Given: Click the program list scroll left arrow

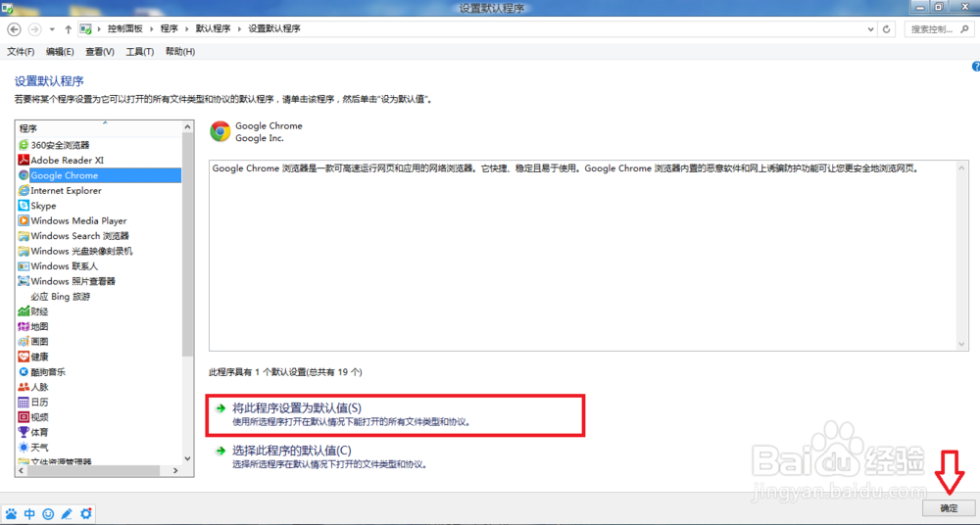Looking at the screenshot, I should [22, 470].
